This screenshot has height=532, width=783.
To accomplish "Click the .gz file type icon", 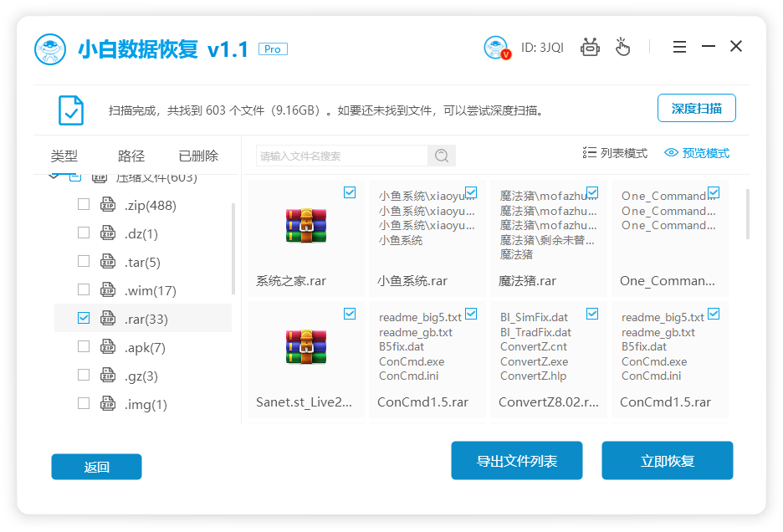I will tap(108, 375).
